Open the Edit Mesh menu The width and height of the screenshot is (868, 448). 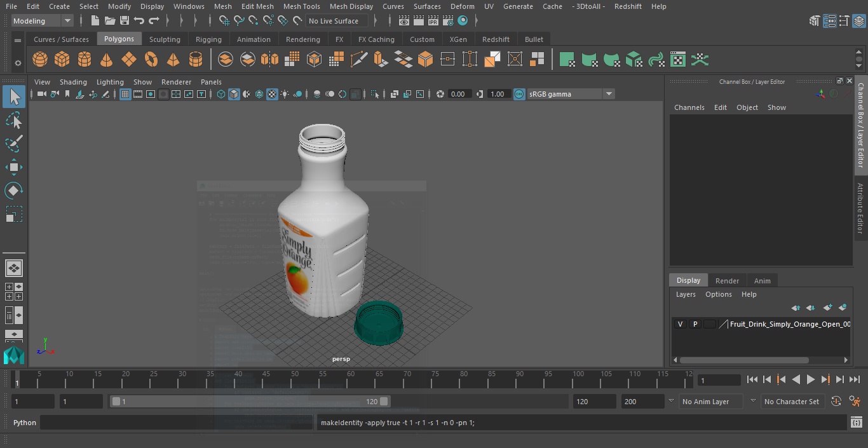coord(257,6)
